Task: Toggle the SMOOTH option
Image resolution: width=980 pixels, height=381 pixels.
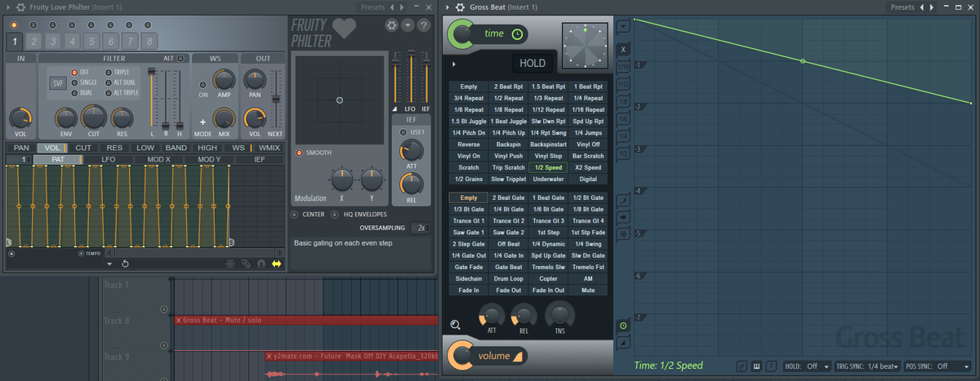Action: click(300, 153)
